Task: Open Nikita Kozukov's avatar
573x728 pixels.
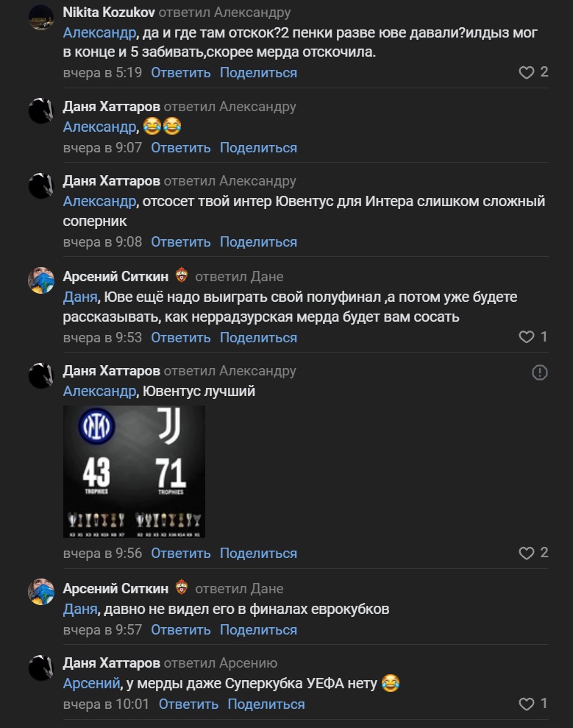Action: pyautogui.click(x=41, y=17)
